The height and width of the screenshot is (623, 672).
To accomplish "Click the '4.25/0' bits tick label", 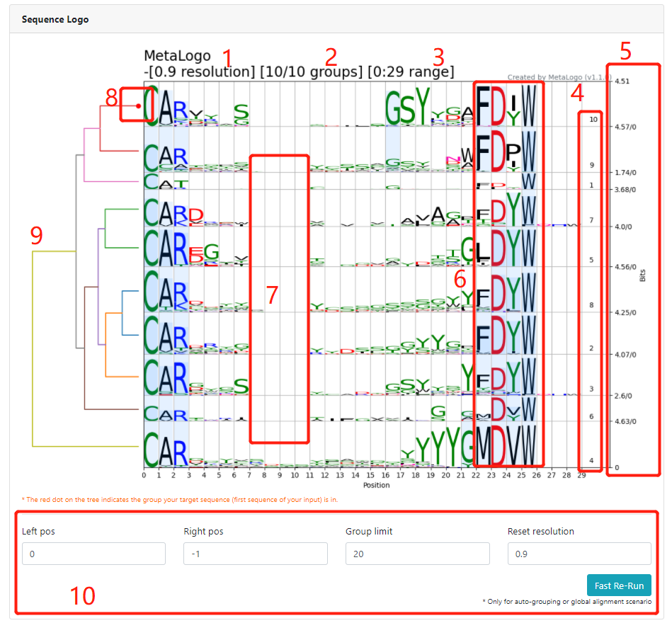I will pyautogui.click(x=625, y=312).
